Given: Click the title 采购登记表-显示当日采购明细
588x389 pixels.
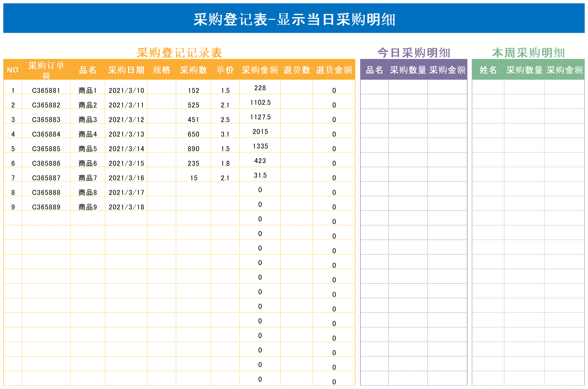Looking at the screenshot, I should (294, 19).
